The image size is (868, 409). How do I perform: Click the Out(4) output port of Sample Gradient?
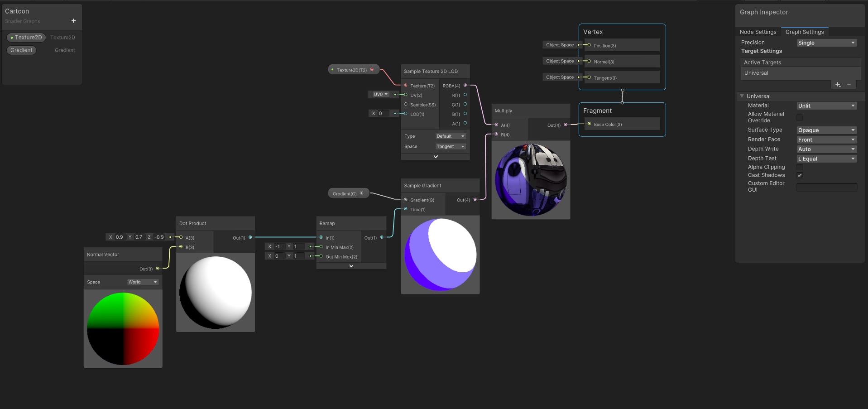pyautogui.click(x=475, y=200)
